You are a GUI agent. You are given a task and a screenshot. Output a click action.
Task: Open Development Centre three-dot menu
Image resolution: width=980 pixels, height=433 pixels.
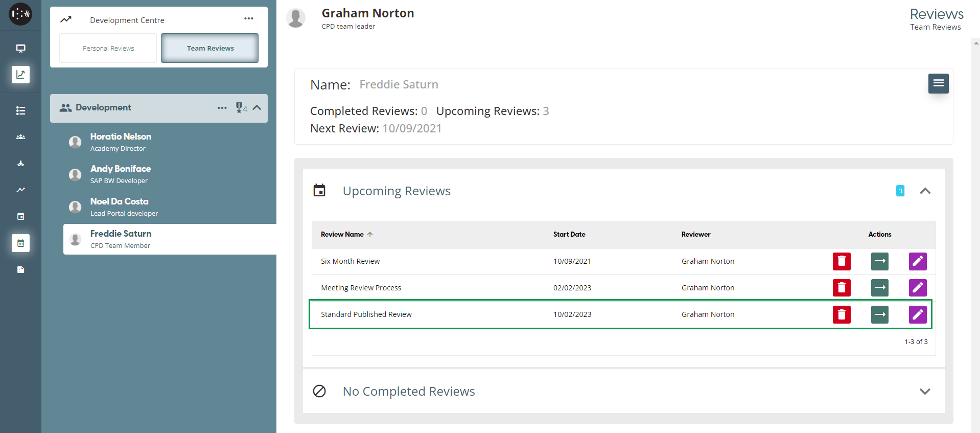(249, 19)
